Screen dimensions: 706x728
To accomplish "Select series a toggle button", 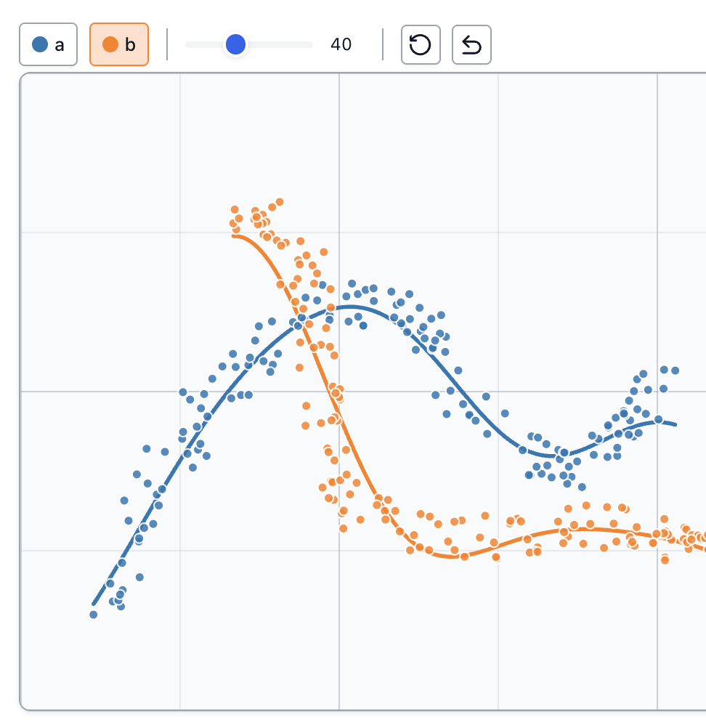I will click(x=48, y=45).
